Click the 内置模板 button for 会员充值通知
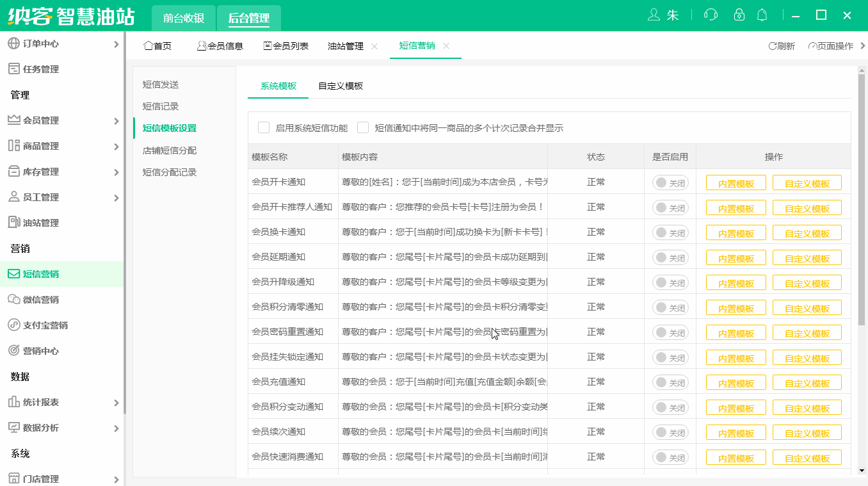This screenshot has height=486, width=868. 735,382
